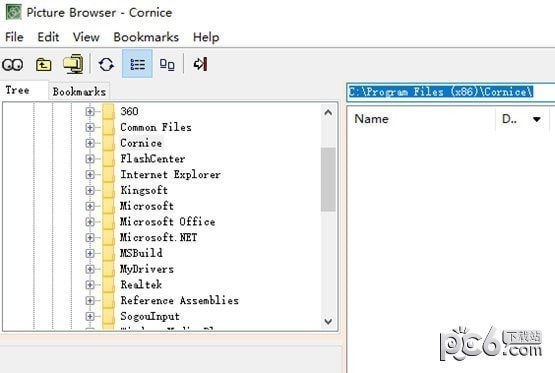Select the Reference Assemblies folder
Viewport: 555px width, 373px height.
click(179, 300)
